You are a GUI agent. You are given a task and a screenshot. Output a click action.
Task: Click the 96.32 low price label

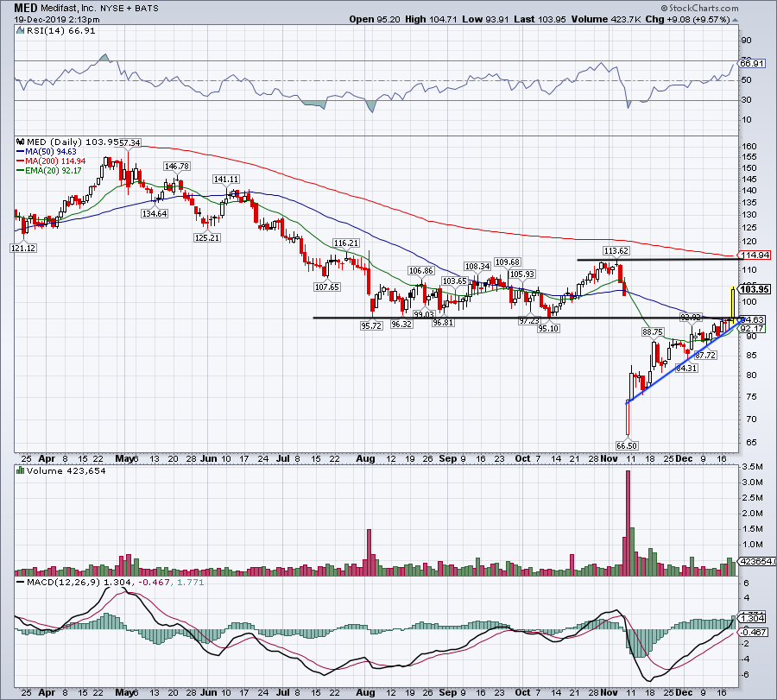click(401, 325)
